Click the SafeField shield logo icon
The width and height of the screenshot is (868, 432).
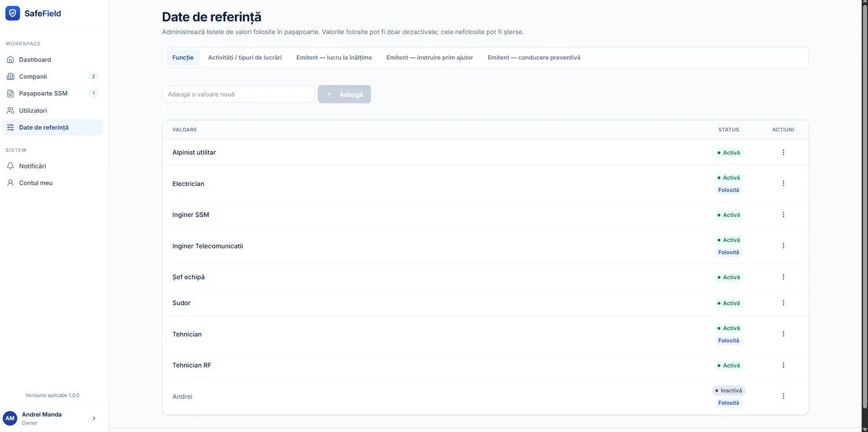[x=13, y=13]
